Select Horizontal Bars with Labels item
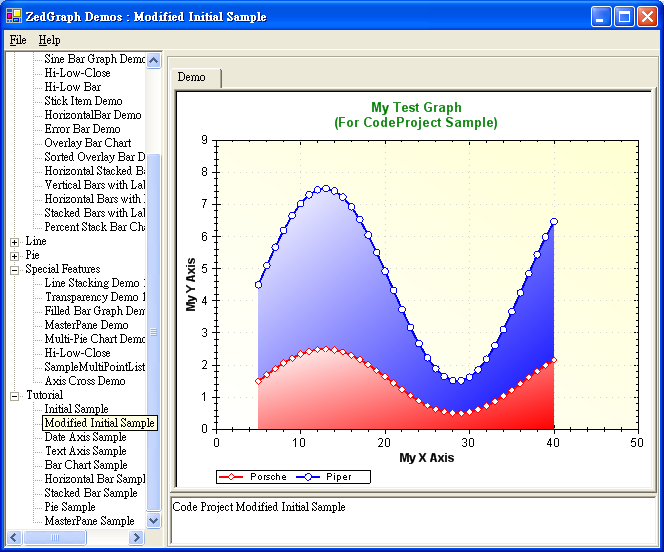This screenshot has height=552, width=664. coord(94,199)
